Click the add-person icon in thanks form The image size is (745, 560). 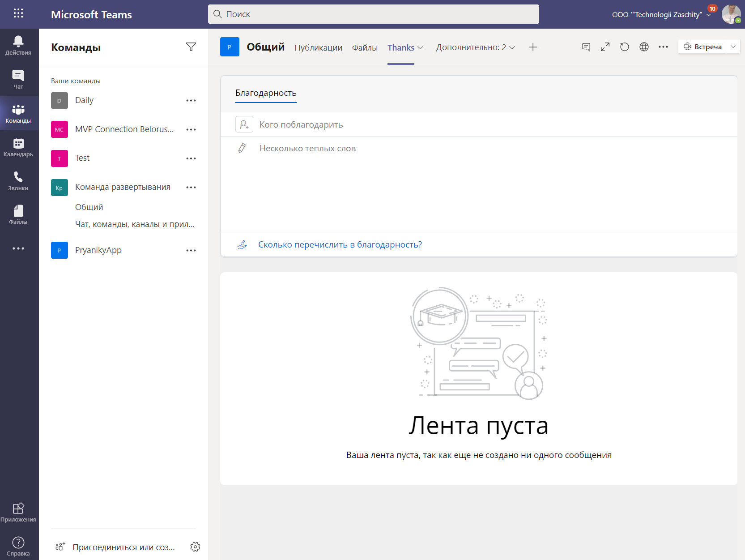pyautogui.click(x=244, y=124)
